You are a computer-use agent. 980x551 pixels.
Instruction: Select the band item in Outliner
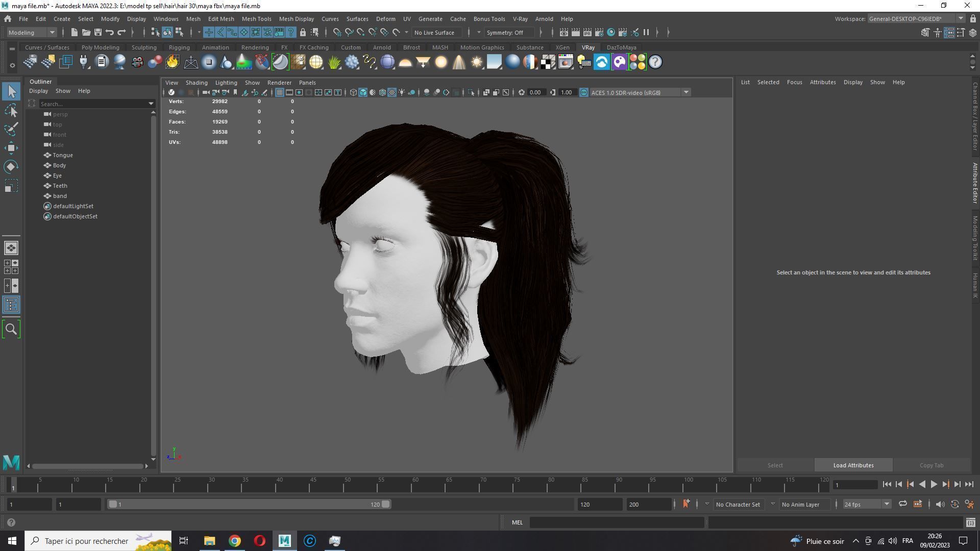pyautogui.click(x=60, y=196)
